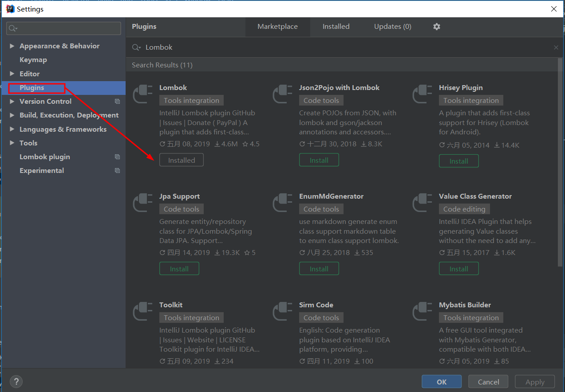Cancel the Settings dialog
This screenshot has height=392, width=565.
[489, 382]
